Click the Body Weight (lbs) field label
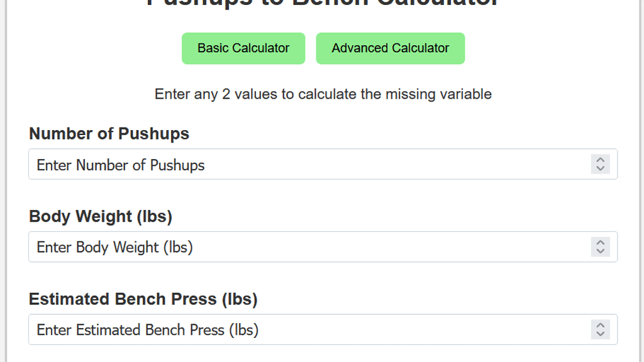The width and height of the screenshot is (644, 362). (100, 216)
